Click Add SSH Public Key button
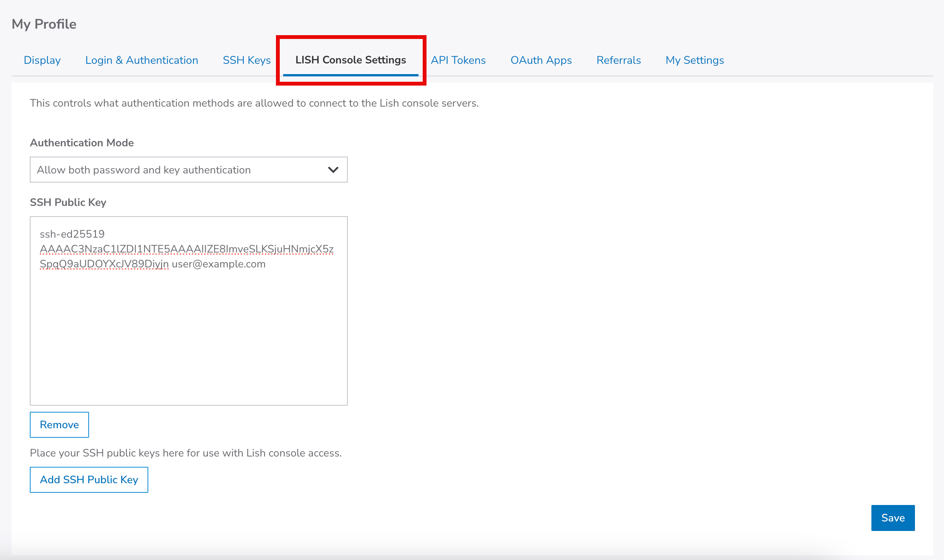The image size is (944, 560). tap(89, 479)
